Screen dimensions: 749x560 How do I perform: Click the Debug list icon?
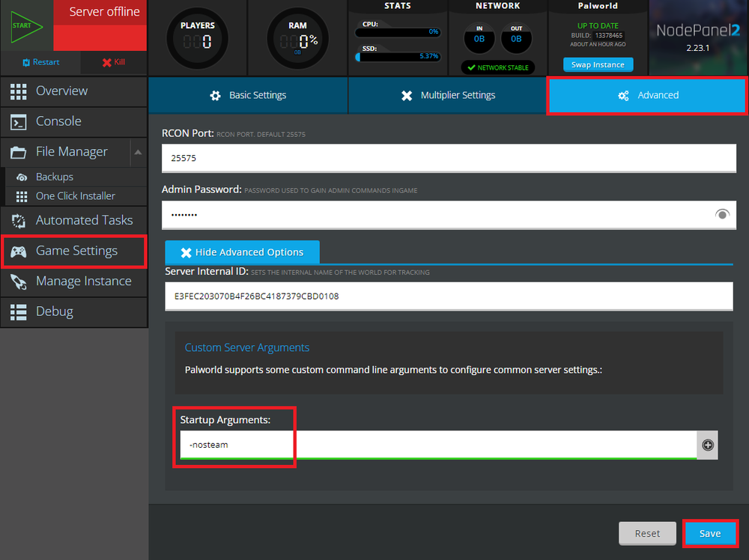pos(20,312)
